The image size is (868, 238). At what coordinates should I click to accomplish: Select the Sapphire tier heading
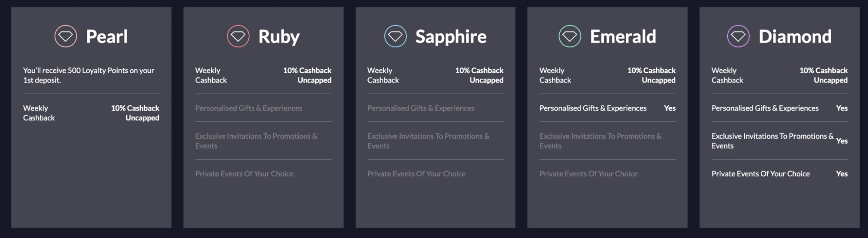(451, 37)
